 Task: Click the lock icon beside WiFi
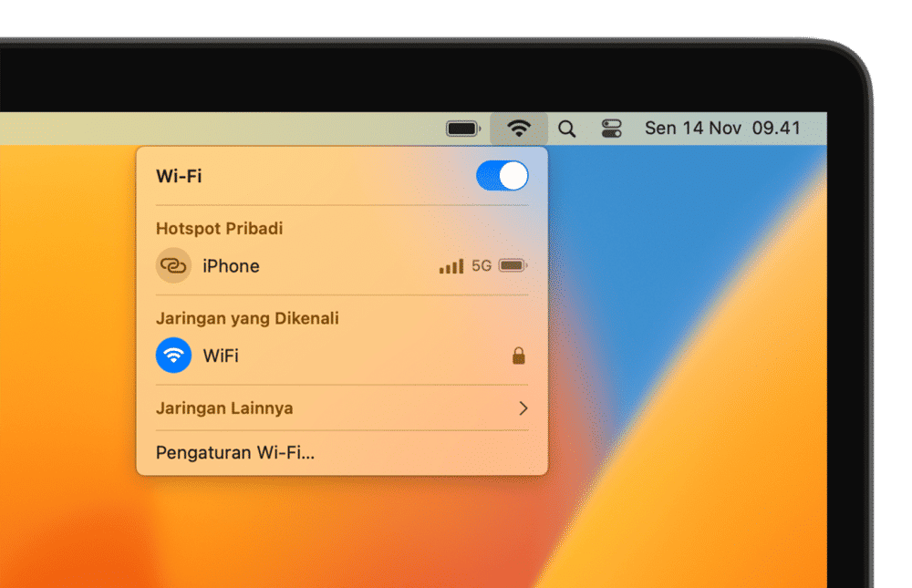(519, 356)
